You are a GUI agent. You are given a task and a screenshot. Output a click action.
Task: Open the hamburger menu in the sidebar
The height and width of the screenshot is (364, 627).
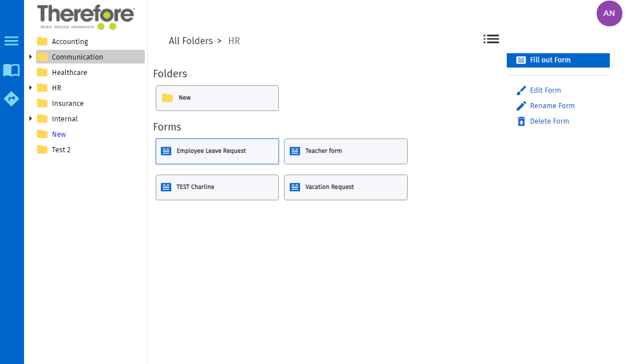11,41
